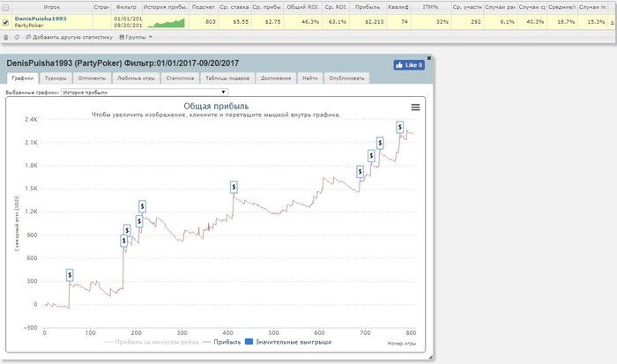Click the Общая прибыль chart title
Viewport: 617px width, 364px height.
point(216,106)
